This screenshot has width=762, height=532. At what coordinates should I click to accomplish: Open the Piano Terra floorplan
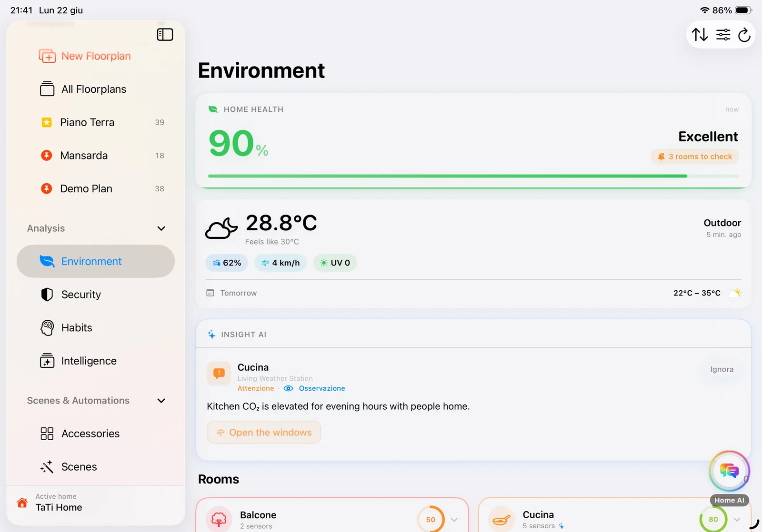(x=96, y=122)
